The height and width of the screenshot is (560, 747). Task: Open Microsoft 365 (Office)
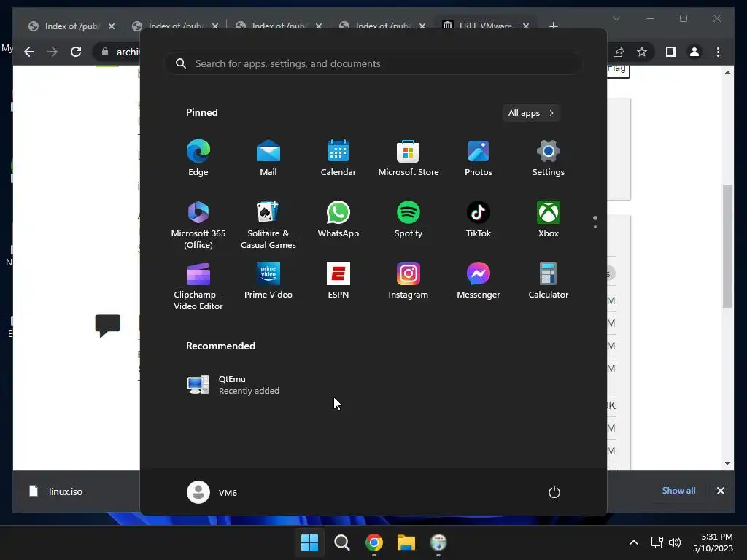(198, 225)
